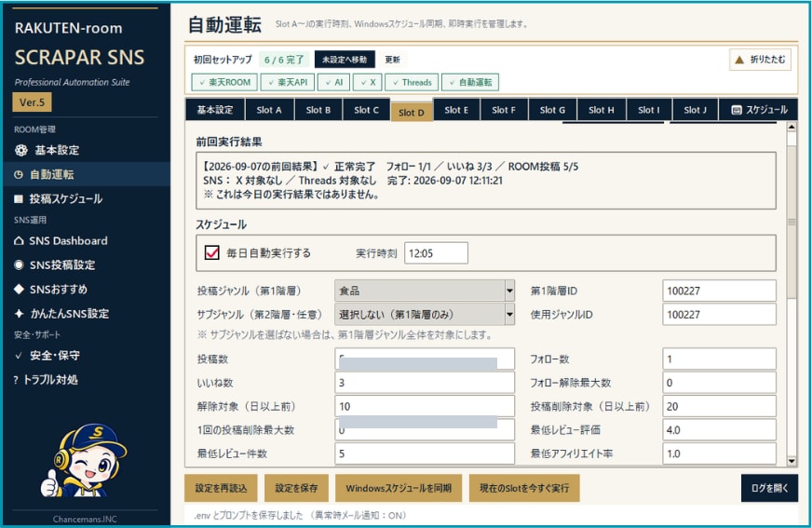Click the clock icon beside 自動運転
812x528 pixels.
(x=18, y=174)
